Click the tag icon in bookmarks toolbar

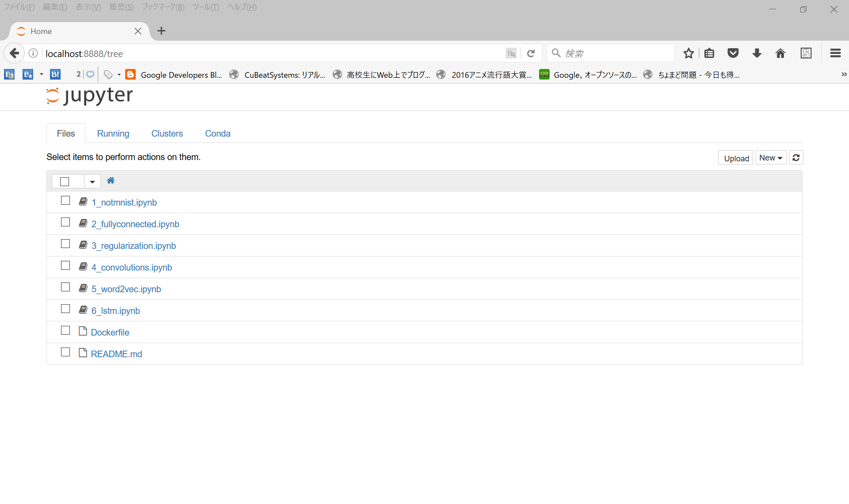(108, 74)
